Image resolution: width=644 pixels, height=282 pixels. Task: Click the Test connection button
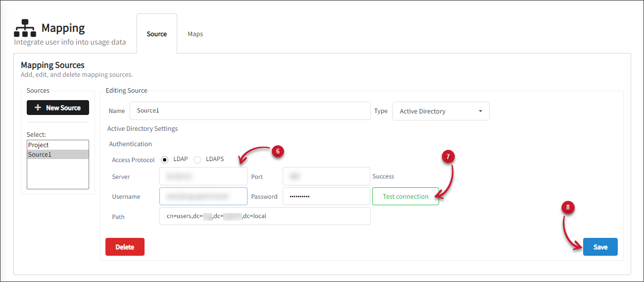pyautogui.click(x=405, y=196)
